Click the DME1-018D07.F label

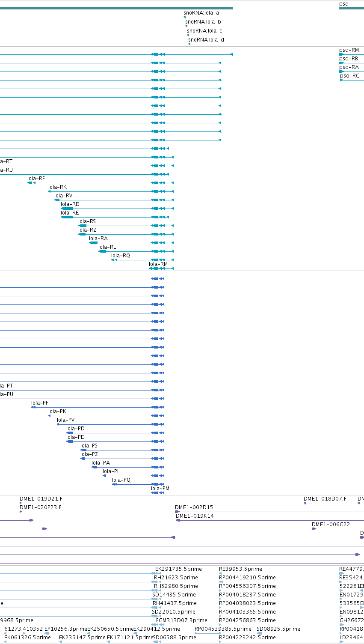(325, 499)
